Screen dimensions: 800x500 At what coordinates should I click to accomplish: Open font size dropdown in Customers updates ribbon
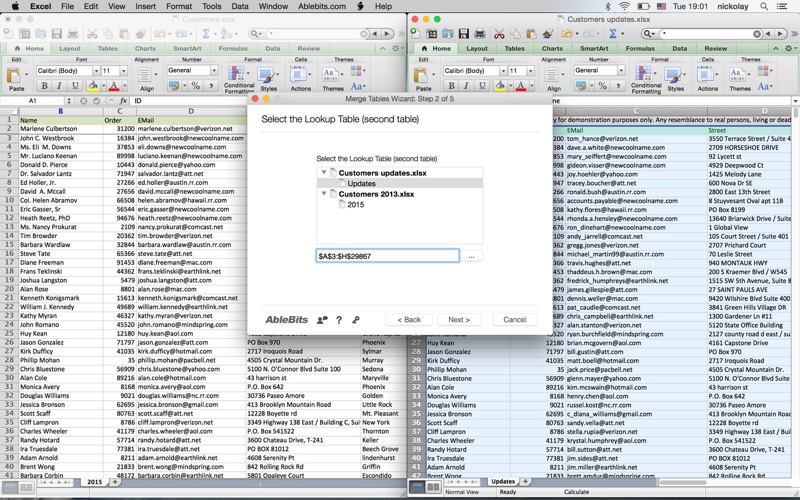pyautogui.click(x=530, y=70)
